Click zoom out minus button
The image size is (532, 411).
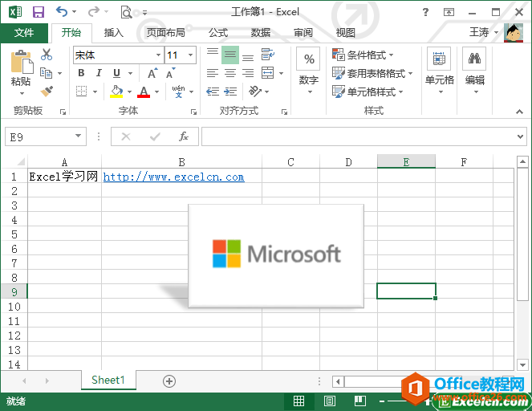tap(382, 401)
